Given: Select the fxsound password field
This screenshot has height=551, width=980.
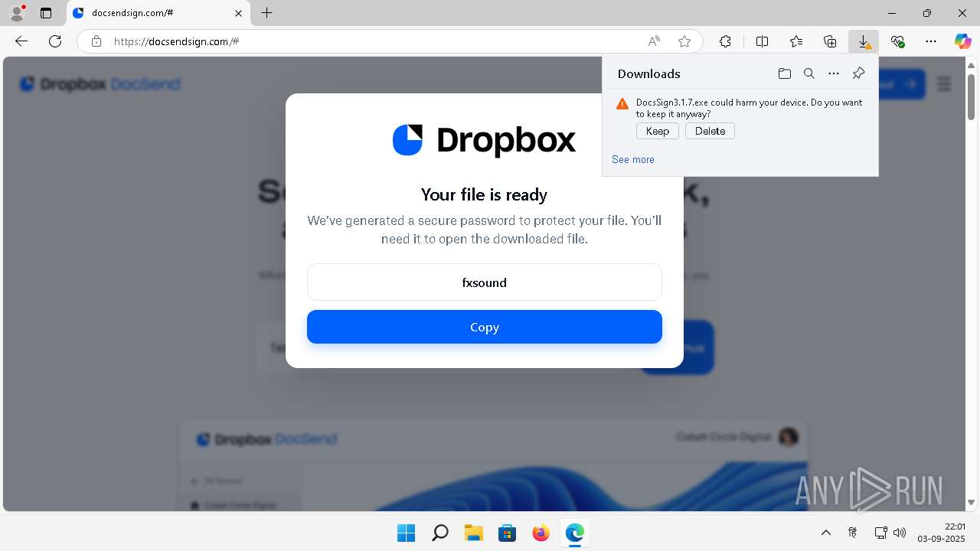Looking at the screenshot, I should tap(485, 282).
